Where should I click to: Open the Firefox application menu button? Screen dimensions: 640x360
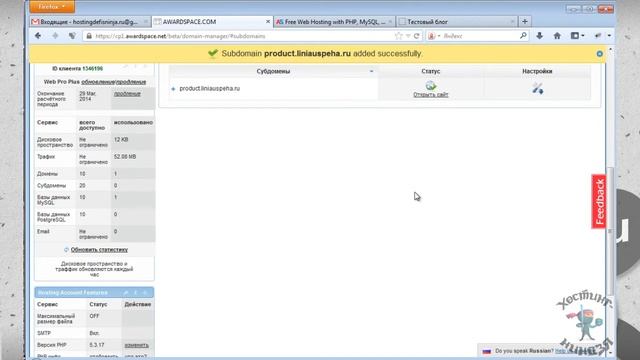(52, 7)
